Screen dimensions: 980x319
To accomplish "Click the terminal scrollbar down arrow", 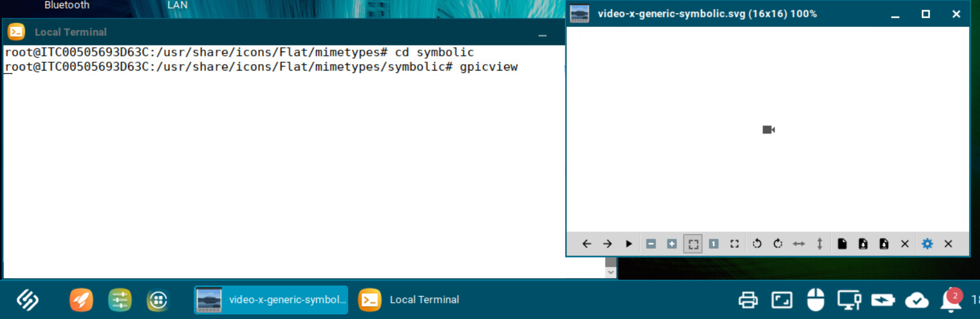I will tap(611, 272).
